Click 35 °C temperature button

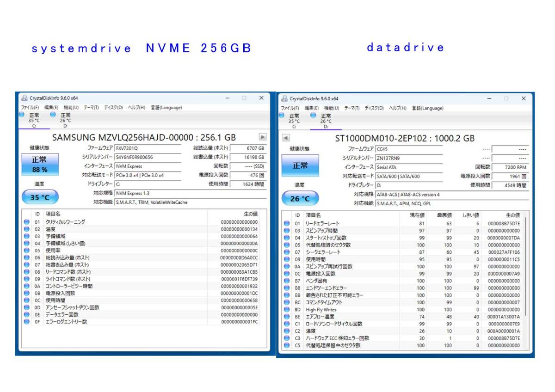click(40, 197)
